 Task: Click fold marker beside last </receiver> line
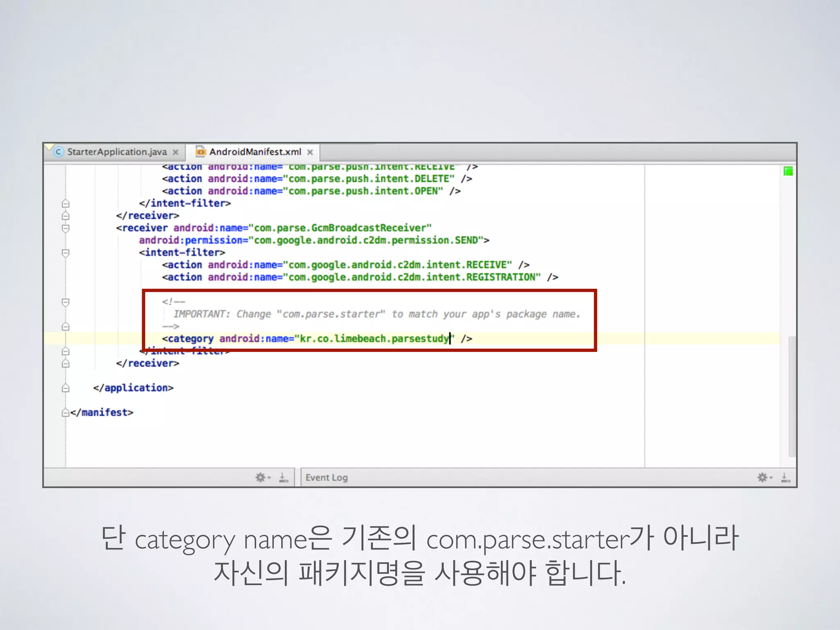pyautogui.click(x=66, y=363)
